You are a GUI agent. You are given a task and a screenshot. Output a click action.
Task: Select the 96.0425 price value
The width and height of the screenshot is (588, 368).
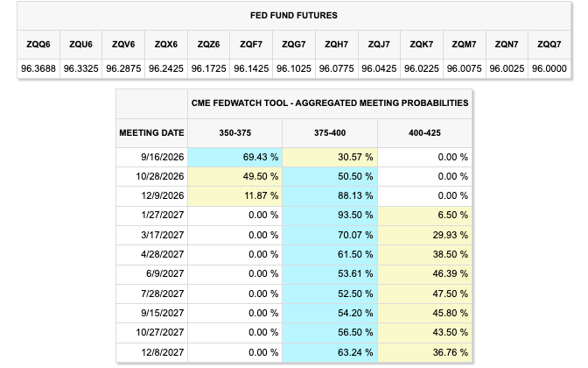coord(379,68)
